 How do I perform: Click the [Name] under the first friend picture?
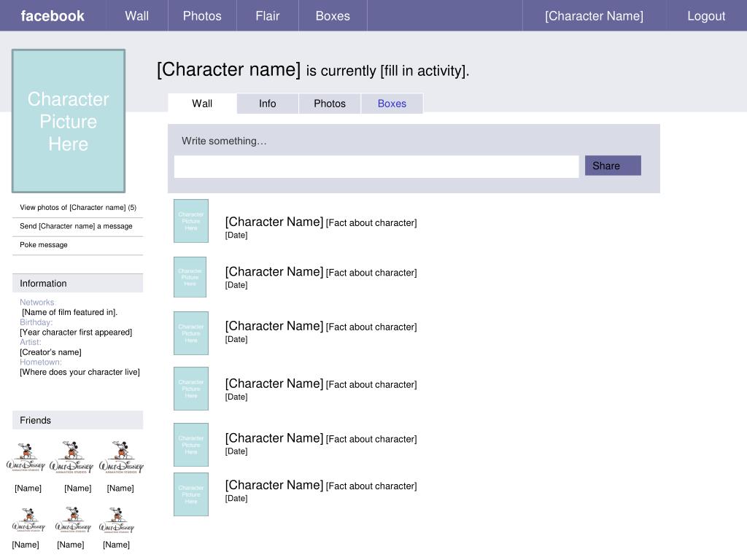click(x=28, y=489)
